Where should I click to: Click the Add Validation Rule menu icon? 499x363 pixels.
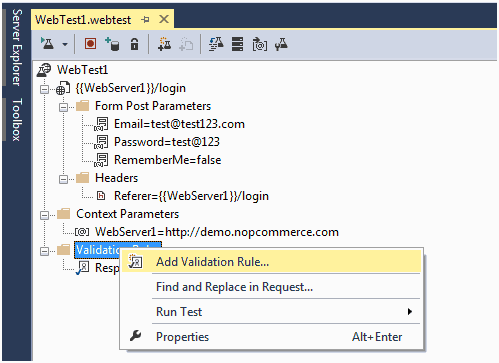136,262
